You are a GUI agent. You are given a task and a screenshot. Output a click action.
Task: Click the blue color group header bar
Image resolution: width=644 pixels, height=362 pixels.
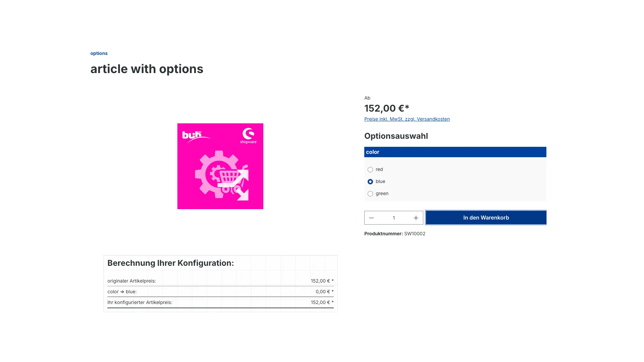click(455, 152)
